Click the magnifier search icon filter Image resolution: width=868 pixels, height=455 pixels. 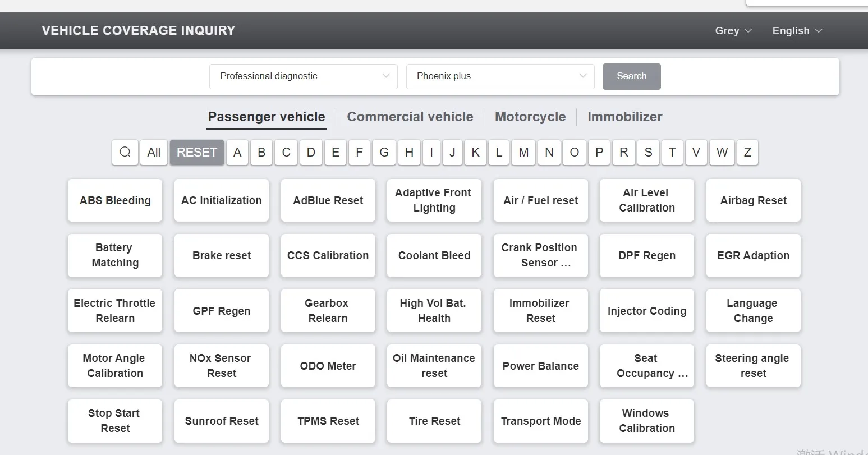point(125,152)
